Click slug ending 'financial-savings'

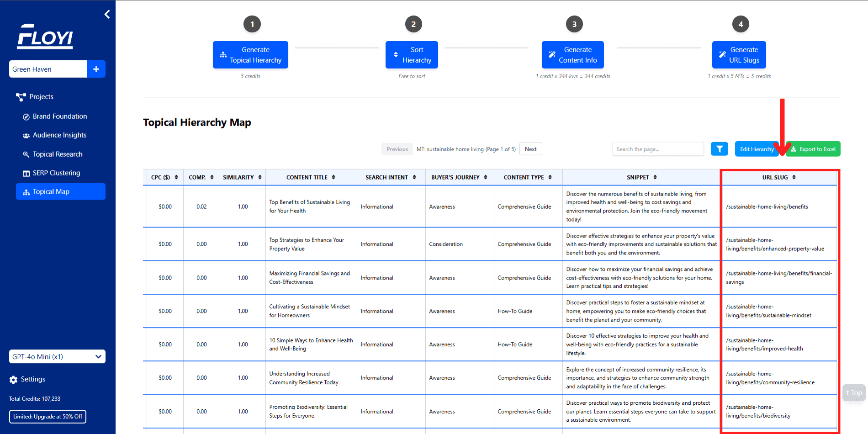pos(779,278)
